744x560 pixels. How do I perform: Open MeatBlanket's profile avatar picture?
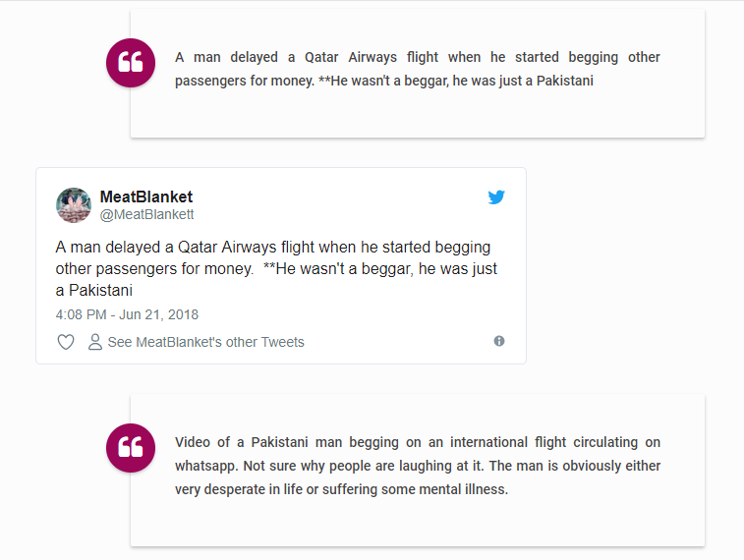[x=74, y=205]
